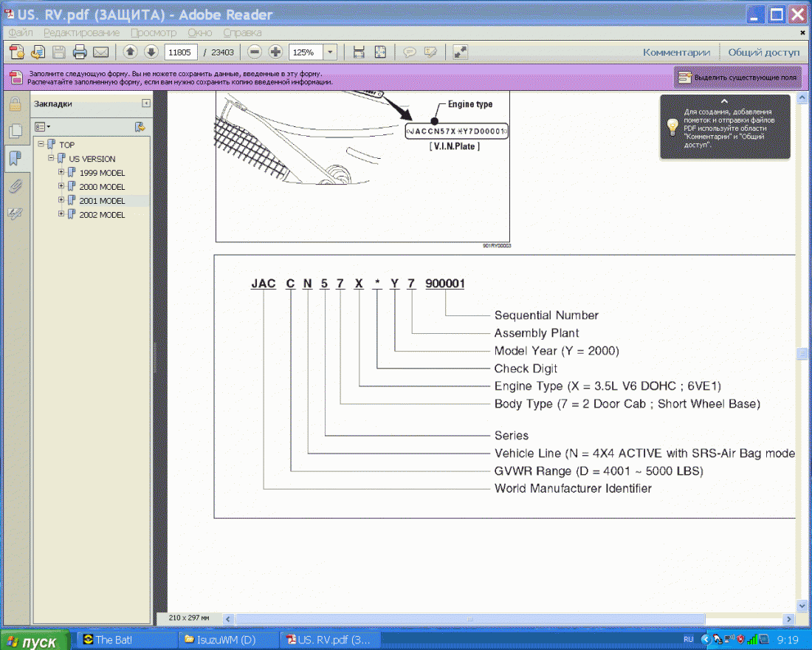This screenshot has height=650, width=812.
Task: Open the Просмотр menu
Action: click(x=154, y=32)
